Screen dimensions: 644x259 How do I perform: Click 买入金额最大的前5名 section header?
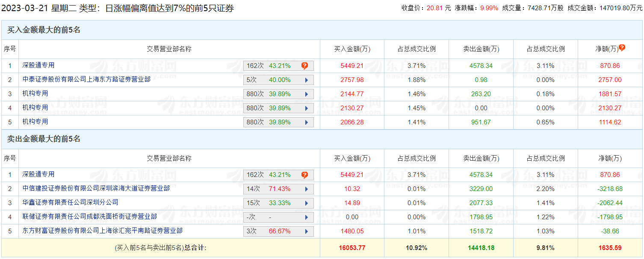[44, 30]
